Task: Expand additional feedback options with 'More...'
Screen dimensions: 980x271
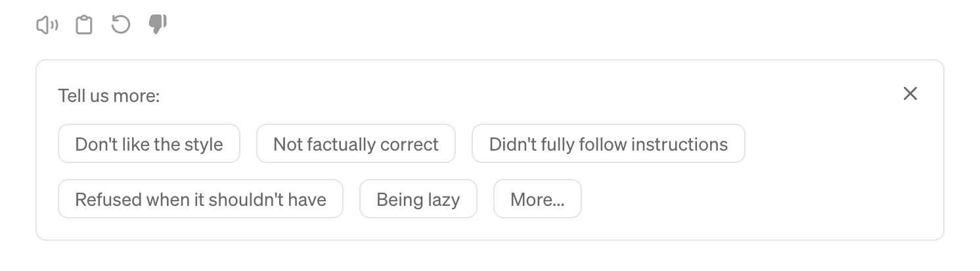Action: click(537, 199)
